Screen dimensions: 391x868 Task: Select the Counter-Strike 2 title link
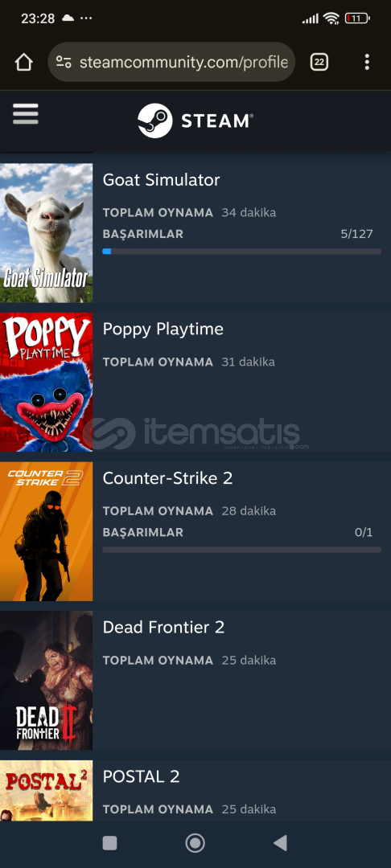[x=168, y=478]
